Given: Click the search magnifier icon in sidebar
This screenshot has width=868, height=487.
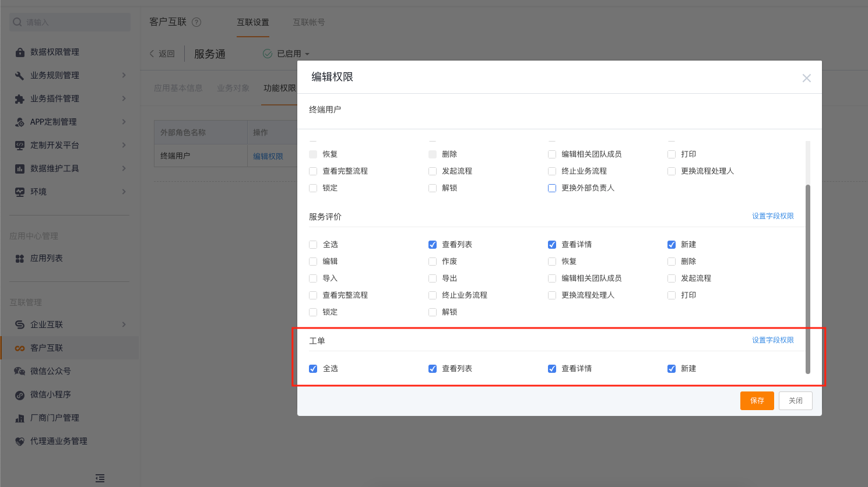Looking at the screenshot, I should 17,22.
